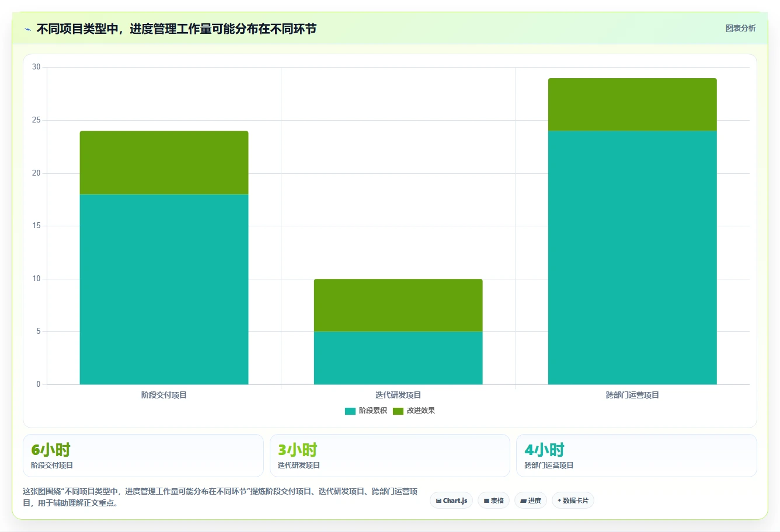Click the y-axis value 25

pyautogui.click(x=36, y=120)
